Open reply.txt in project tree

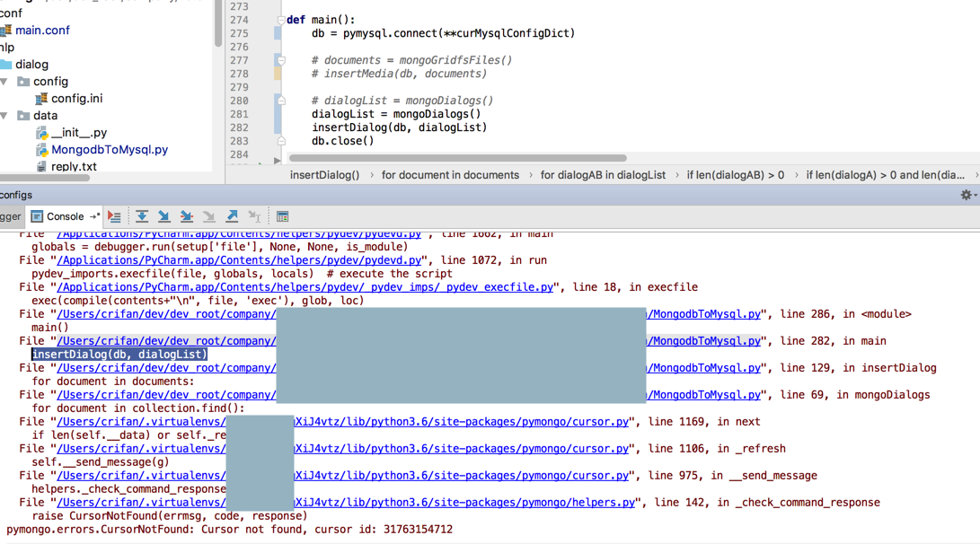[74, 167]
